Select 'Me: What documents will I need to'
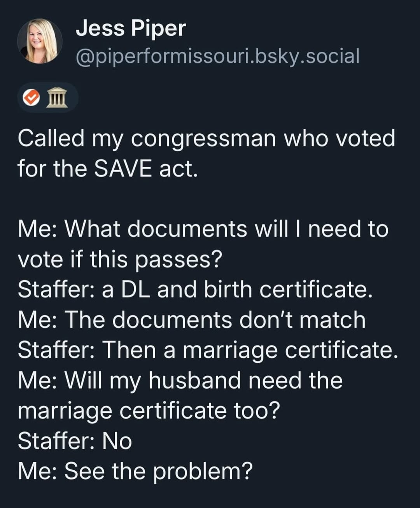The width and height of the screenshot is (420, 508). 203,229
